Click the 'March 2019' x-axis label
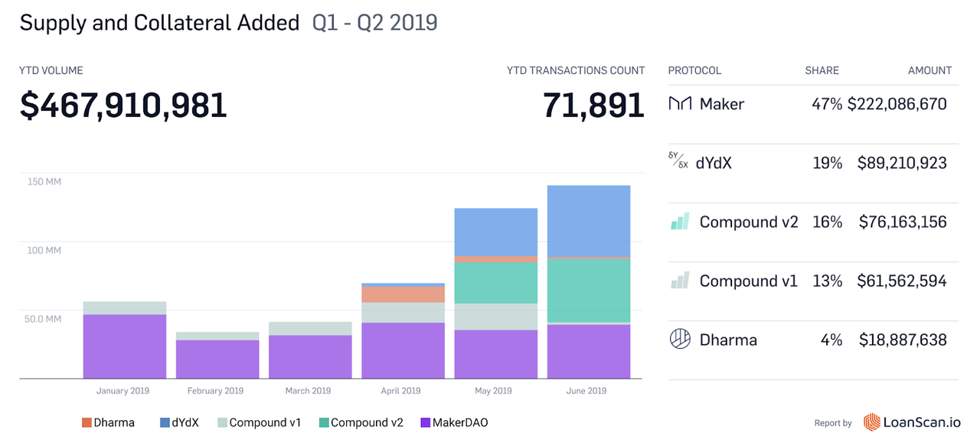This screenshot has height=443, width=980. [x=308, y=391]
